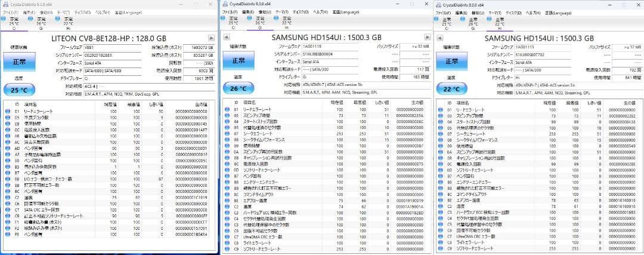The width and height of the screenshot is (644, 255).
Task: Select 不良ブロック数 row in LITEON window
Action: click(108, 118)
